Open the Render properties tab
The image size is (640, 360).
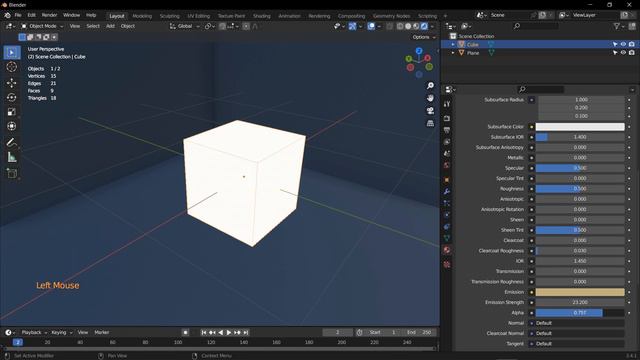[447, 118]
